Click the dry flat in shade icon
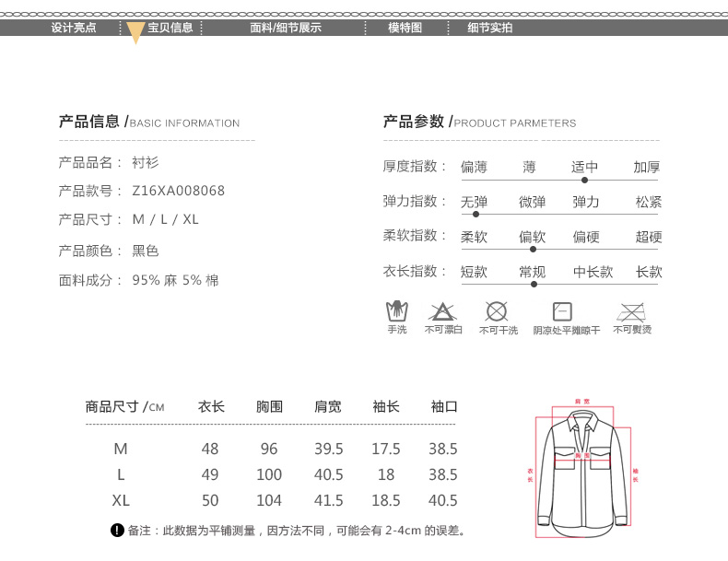This screenshot has height=561, width=728. point(562,311)
